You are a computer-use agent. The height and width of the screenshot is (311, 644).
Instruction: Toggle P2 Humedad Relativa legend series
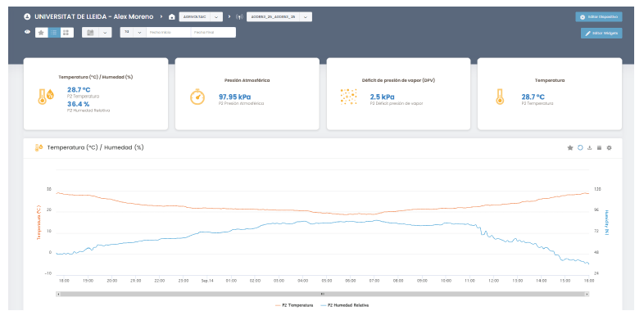tap(344, 305)
